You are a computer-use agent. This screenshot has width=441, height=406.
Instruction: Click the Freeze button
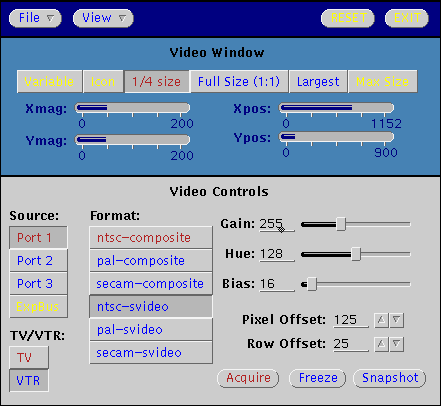click(x=318, y=378)
